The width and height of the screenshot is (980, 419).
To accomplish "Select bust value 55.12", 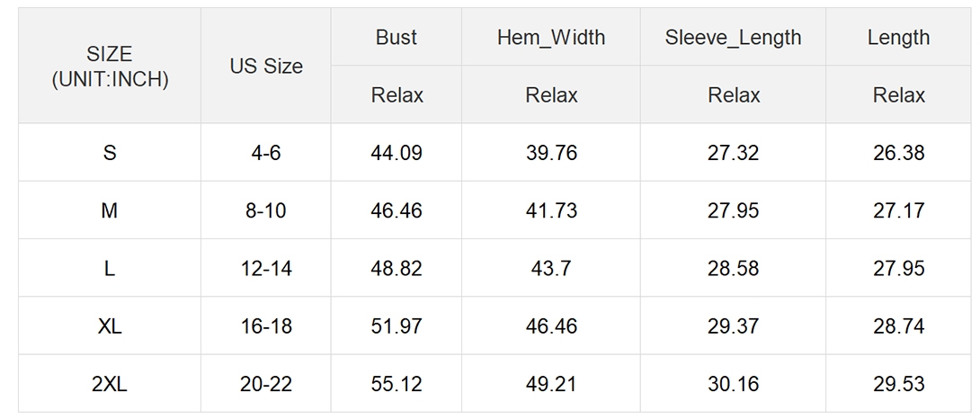I will pos(396,383).
